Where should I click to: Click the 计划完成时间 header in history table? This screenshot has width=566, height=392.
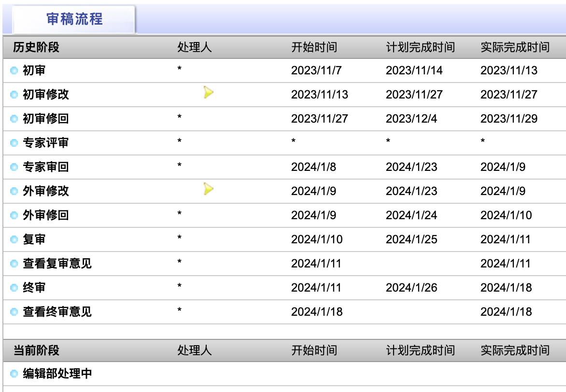[x=420, y=47]
